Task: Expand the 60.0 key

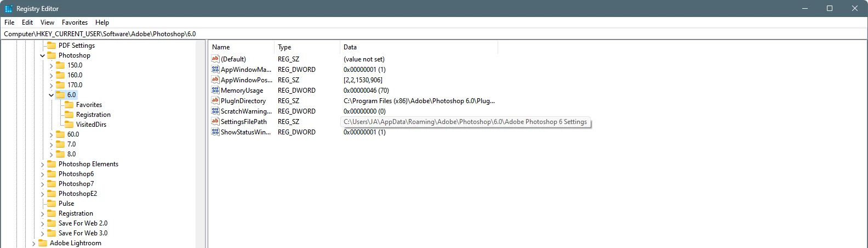Action: click(51, 134)
